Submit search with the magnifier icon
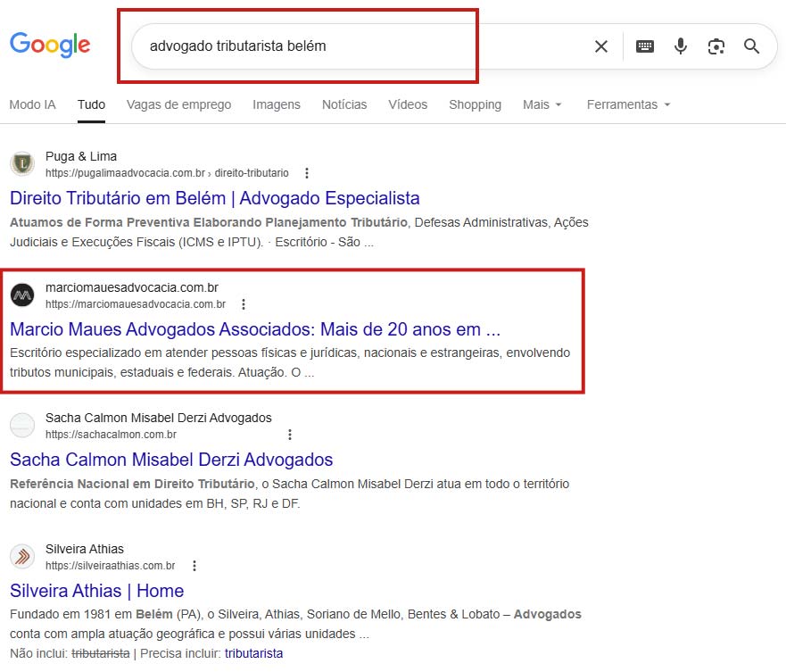 pyautogui.click(x=751, y=46)
